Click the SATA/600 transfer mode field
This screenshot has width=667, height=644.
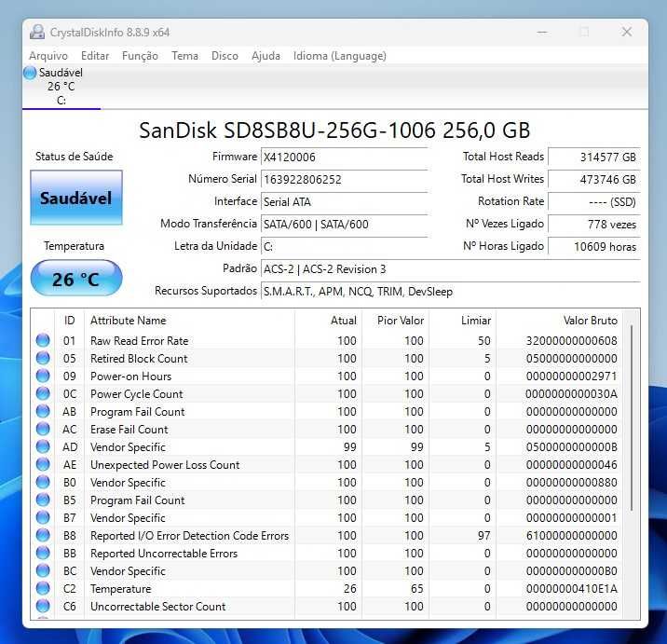click(x=344, y=224)
